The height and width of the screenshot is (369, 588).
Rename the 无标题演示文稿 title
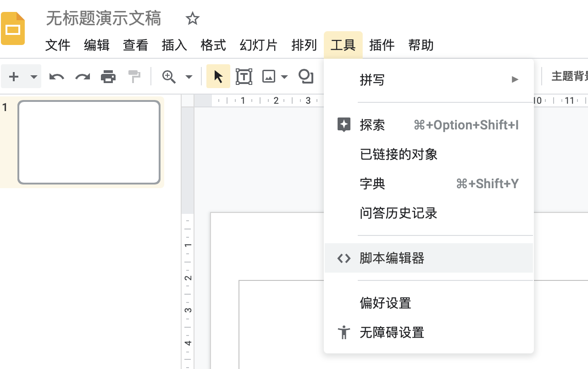click(104, 19)
